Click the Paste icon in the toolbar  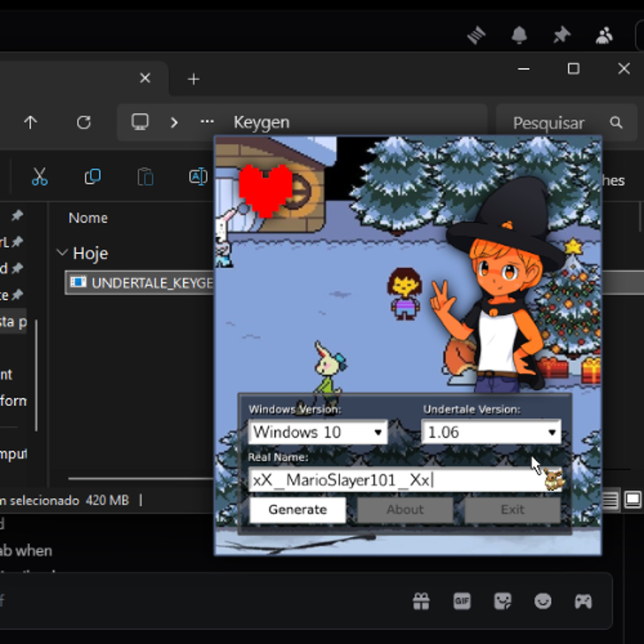145,177
